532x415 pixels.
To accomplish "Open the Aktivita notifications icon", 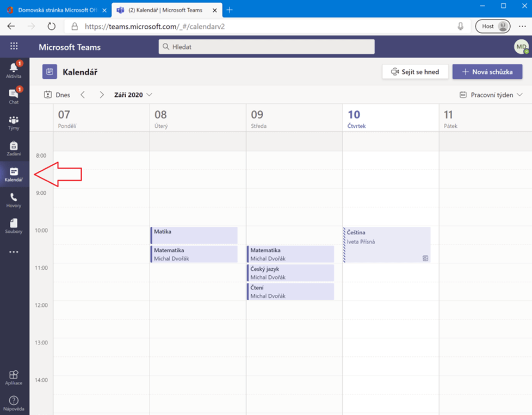I will tap(14, 70).
